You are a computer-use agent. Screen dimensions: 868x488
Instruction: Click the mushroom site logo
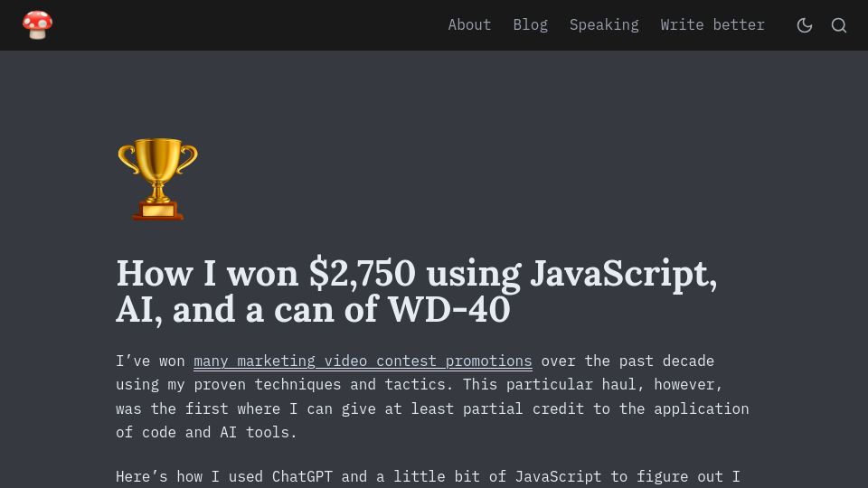(38, 25)
